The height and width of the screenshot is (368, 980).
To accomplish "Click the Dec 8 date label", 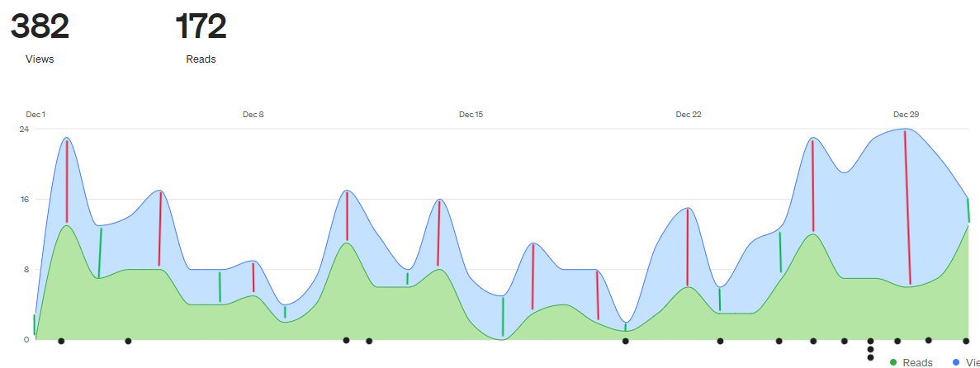I will [x=253, y=115].
